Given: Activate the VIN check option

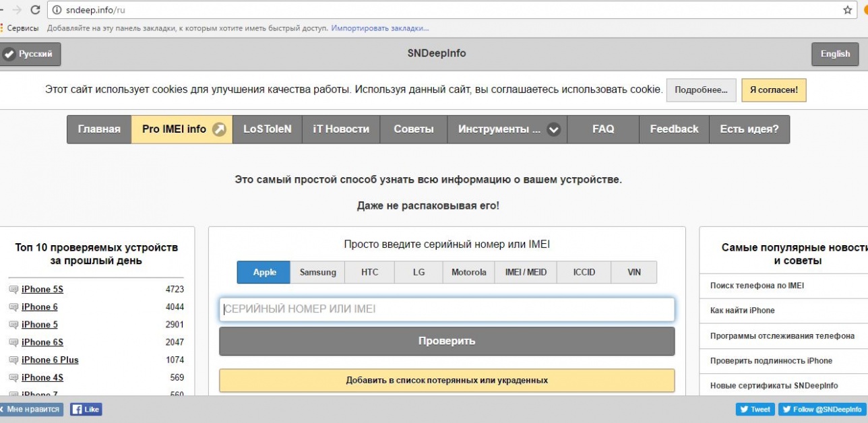Looking at the screenshot, I should 633,272.
